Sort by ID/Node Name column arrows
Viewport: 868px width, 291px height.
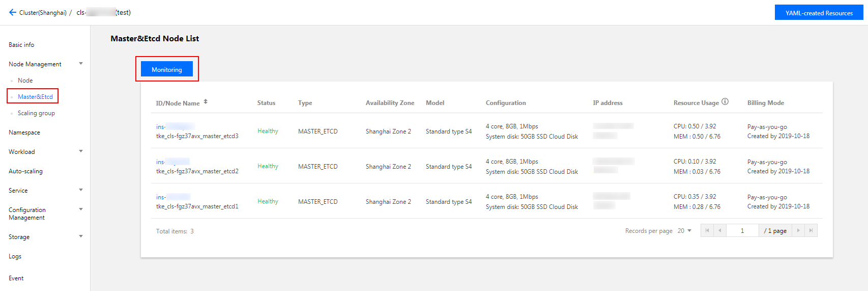[x=206, y=102]
